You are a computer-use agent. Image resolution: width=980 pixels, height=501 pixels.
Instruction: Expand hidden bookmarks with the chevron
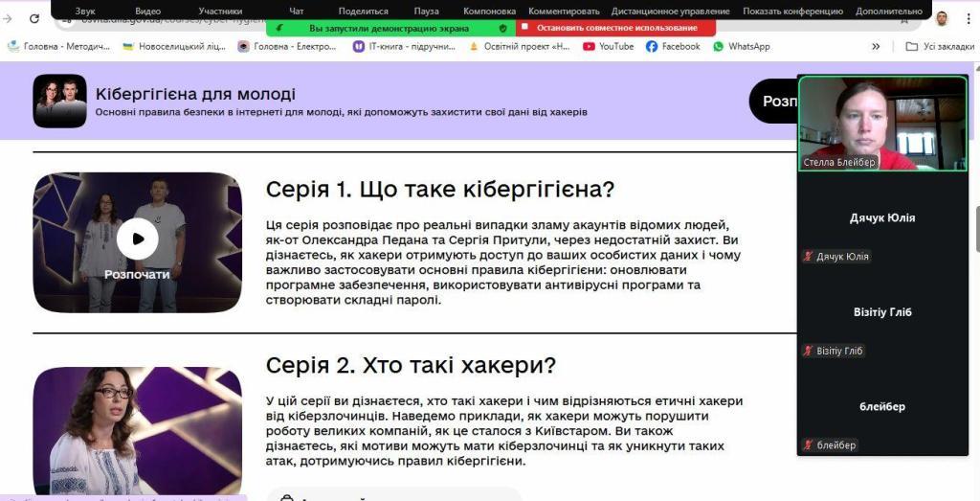click(x=875, y=46)
